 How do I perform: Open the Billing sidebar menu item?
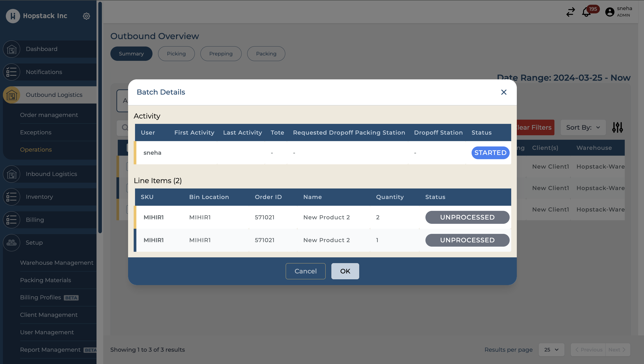click(x=35, y=220)
